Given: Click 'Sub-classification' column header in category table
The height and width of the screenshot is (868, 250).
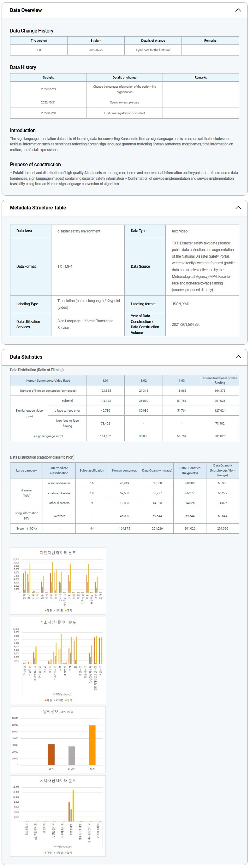Looking at the screenshot, I should coord(92,470).
